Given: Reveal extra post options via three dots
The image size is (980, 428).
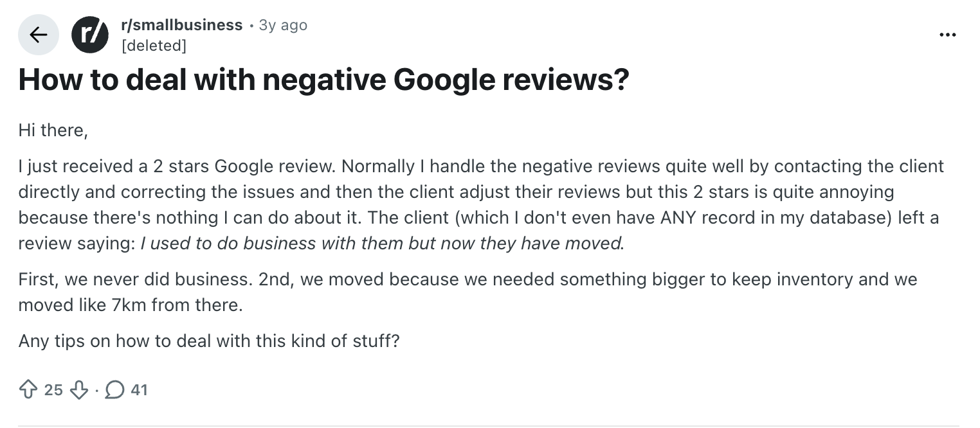Looking at the screenshot, I should pyautogui.click(x=948, y=35).
